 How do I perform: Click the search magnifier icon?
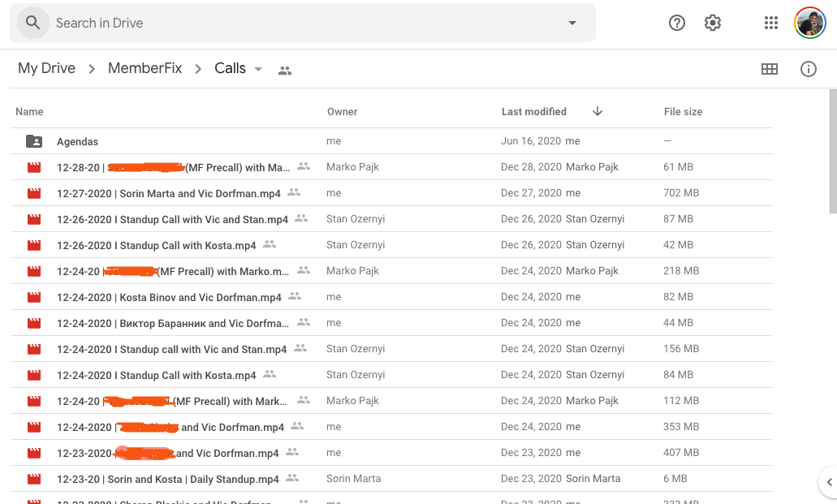pos(32,23)
